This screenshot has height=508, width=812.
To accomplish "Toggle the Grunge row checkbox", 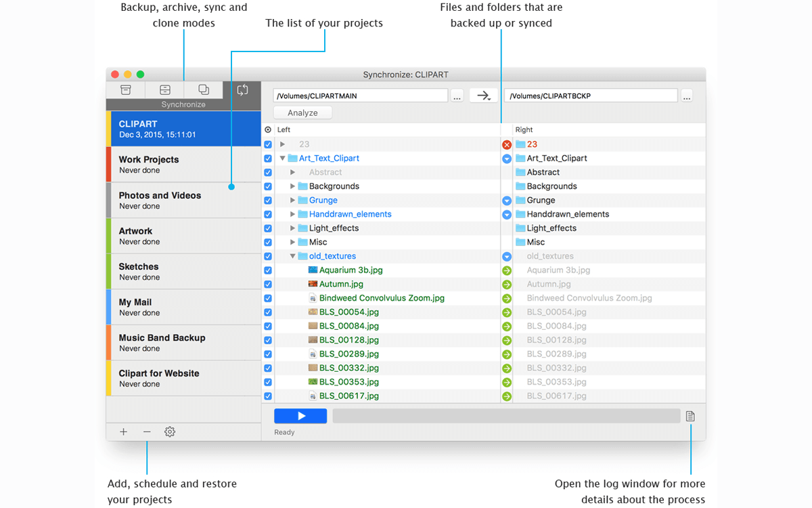I will tap(268, 200).
